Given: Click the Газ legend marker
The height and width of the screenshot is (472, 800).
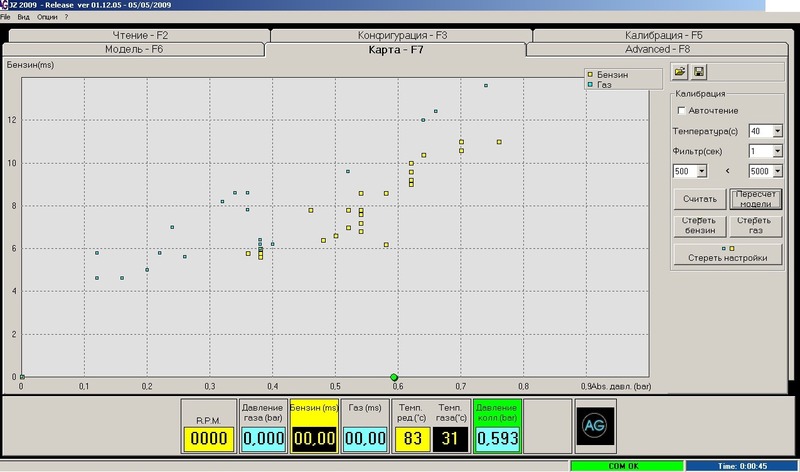Looking at the screenshot, I should (x=591, y=85).
